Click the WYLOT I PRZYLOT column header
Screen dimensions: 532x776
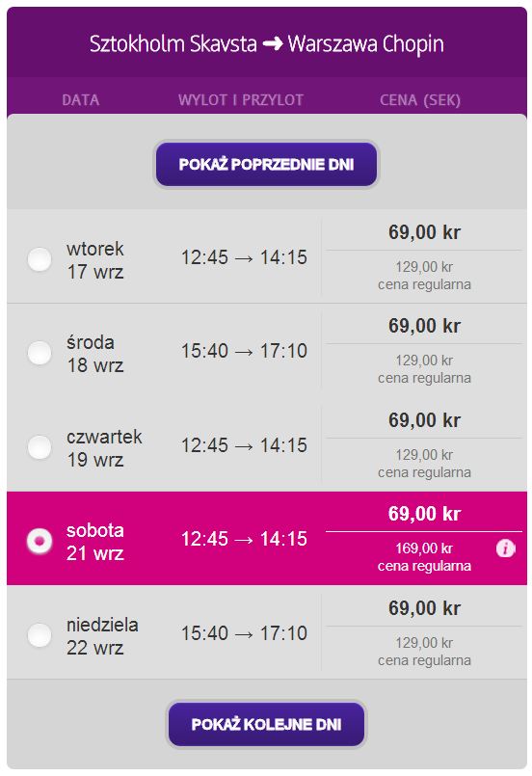tap(241, 100)
